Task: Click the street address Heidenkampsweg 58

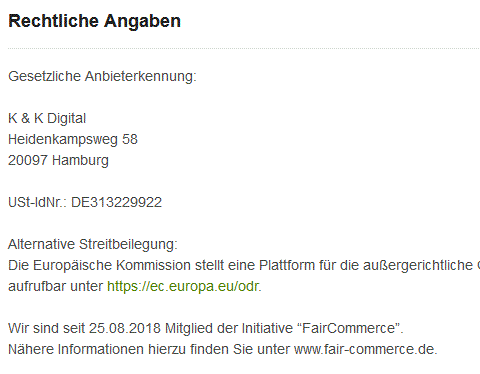Action: [x=73, y=139]
